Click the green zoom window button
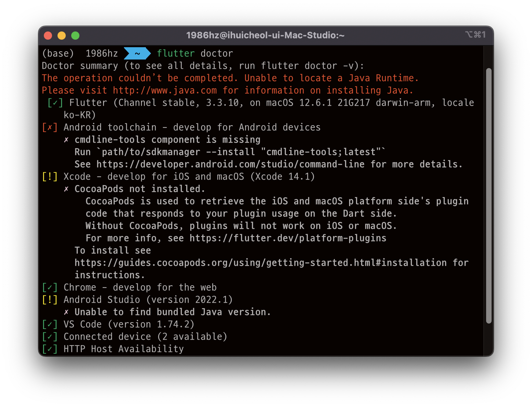This screenshot has height=407, width=532. pyautogui.click(x=75, y=36)
